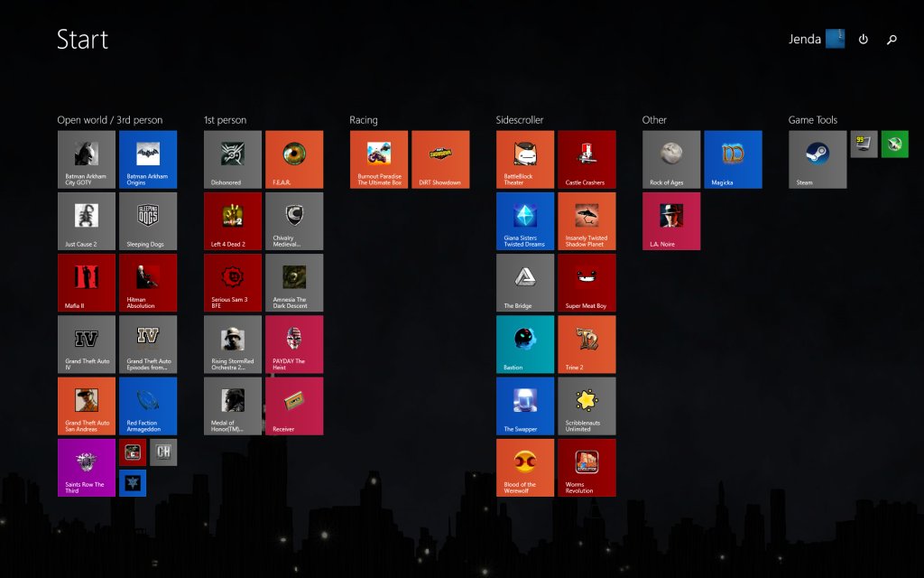The height and width of the screenshot is (578, 924).
Task: Launch Hitman Absolution tile
Action: point(148,283)
